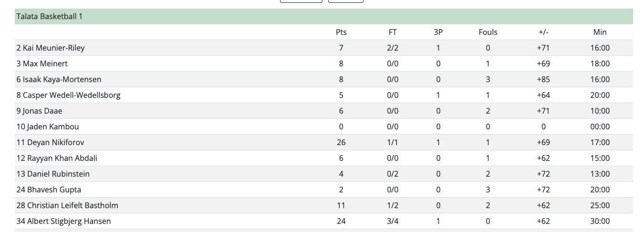The image size is (644, 232).
Task: Click Deyan Nikiforov's 26 points cell
Action: [341, 142]
